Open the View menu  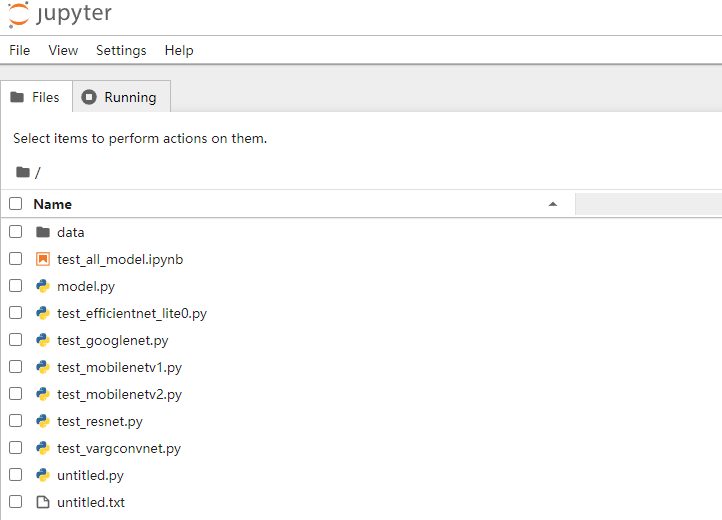pyautogui.click(x=63, y=50)
